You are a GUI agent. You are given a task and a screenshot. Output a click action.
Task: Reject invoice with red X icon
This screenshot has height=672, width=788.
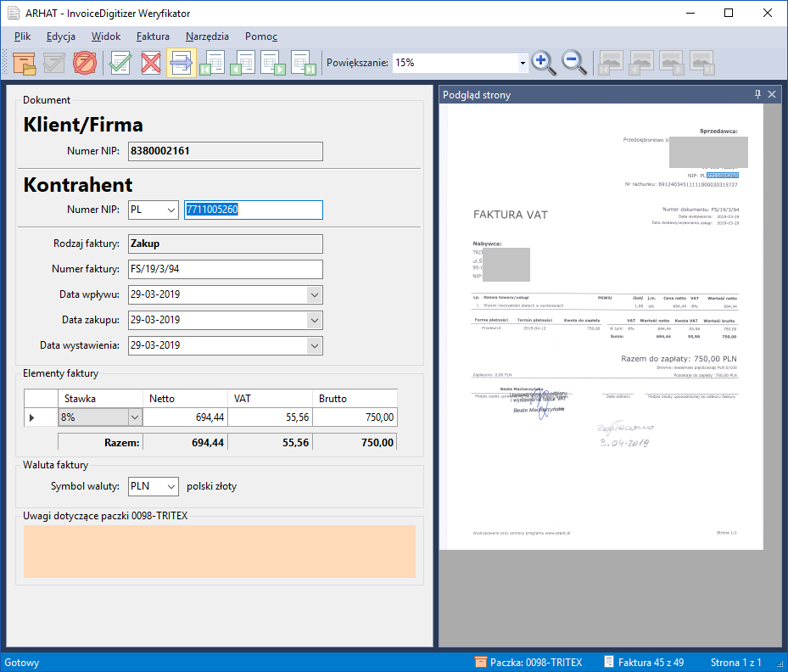point(151,63)
